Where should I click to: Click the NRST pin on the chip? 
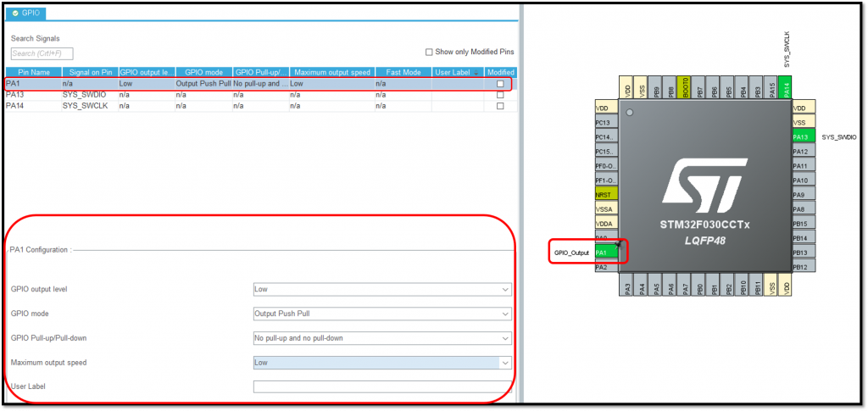[607, 195]
